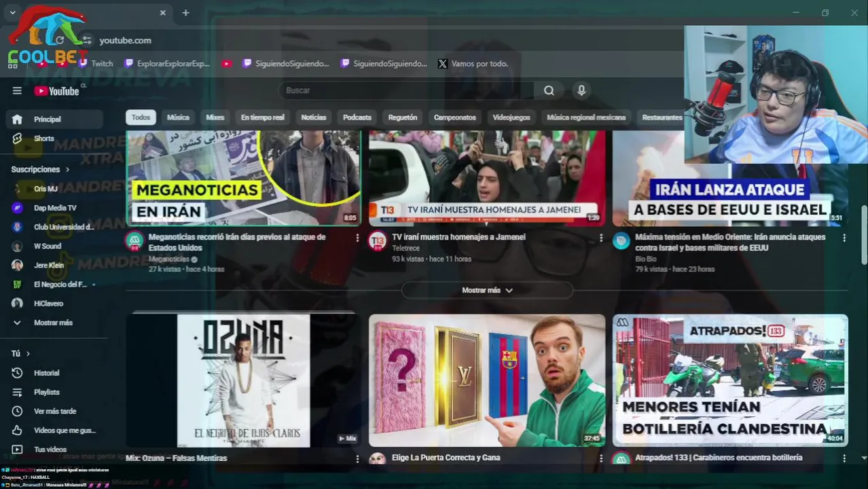
Task: Open options menu for Máxima tensión video
Action: pos(844,238)
